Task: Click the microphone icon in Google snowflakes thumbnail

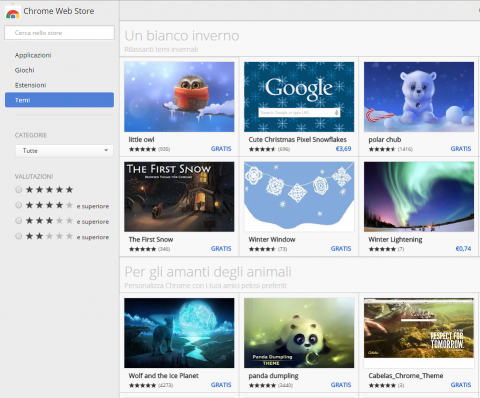Action: point(336,113)
